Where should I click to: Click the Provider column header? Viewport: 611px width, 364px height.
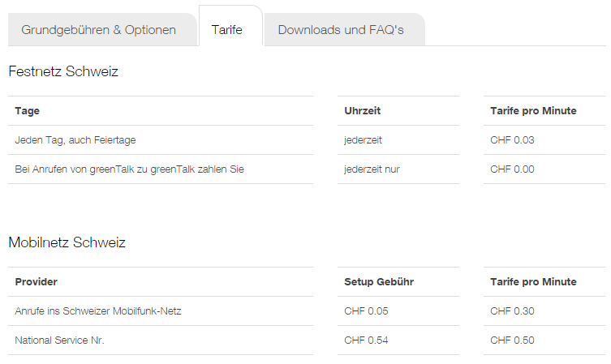[37, 282]
